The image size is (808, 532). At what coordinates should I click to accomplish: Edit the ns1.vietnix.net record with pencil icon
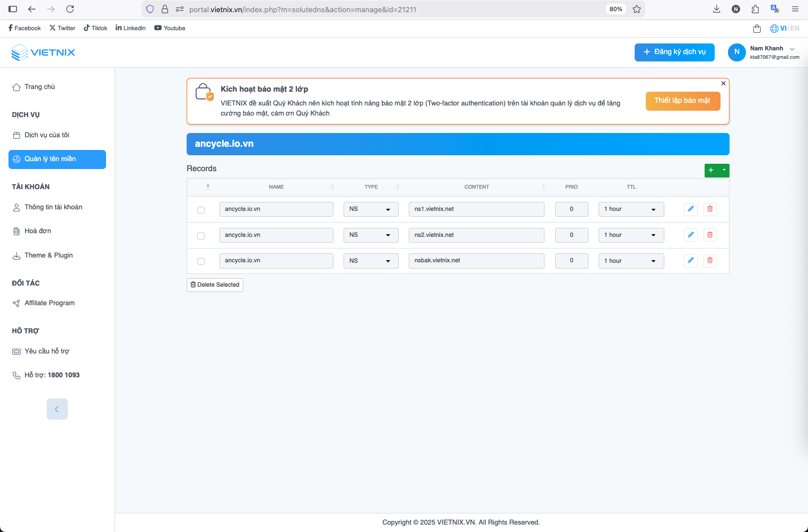click(x=690, y=209)
